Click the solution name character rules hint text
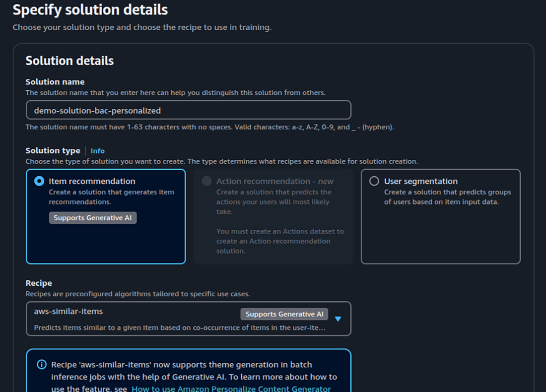Screen dimensions: 546x392 [209, 127]
